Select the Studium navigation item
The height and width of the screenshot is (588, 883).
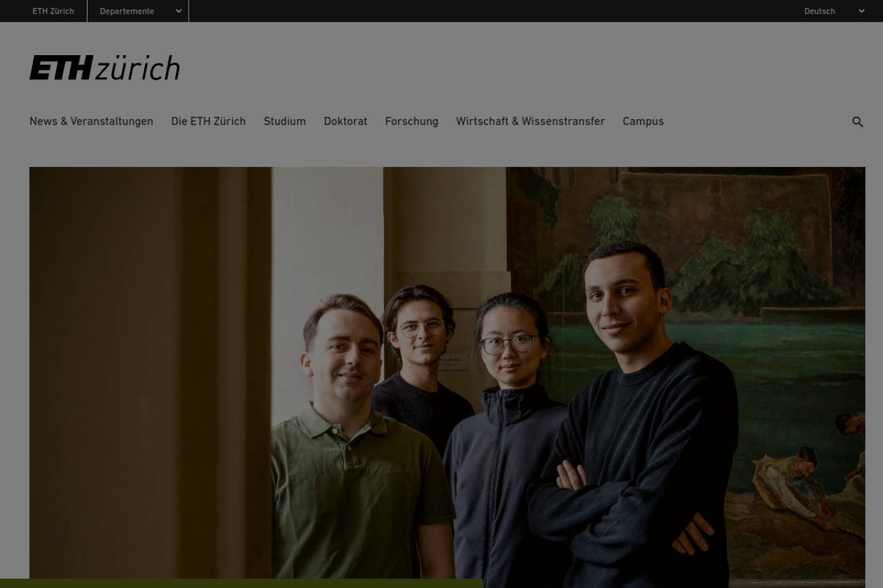[284, 121]
